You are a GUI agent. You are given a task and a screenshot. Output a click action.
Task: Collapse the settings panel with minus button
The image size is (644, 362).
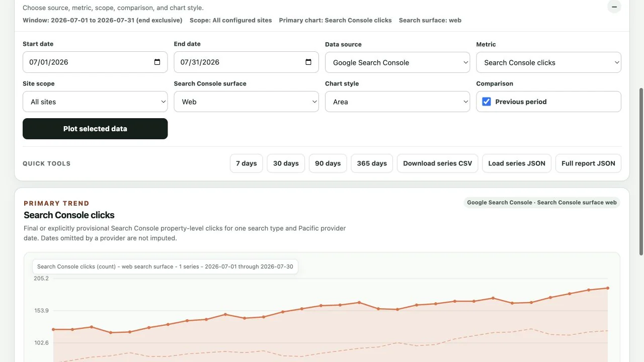[614, 7]
